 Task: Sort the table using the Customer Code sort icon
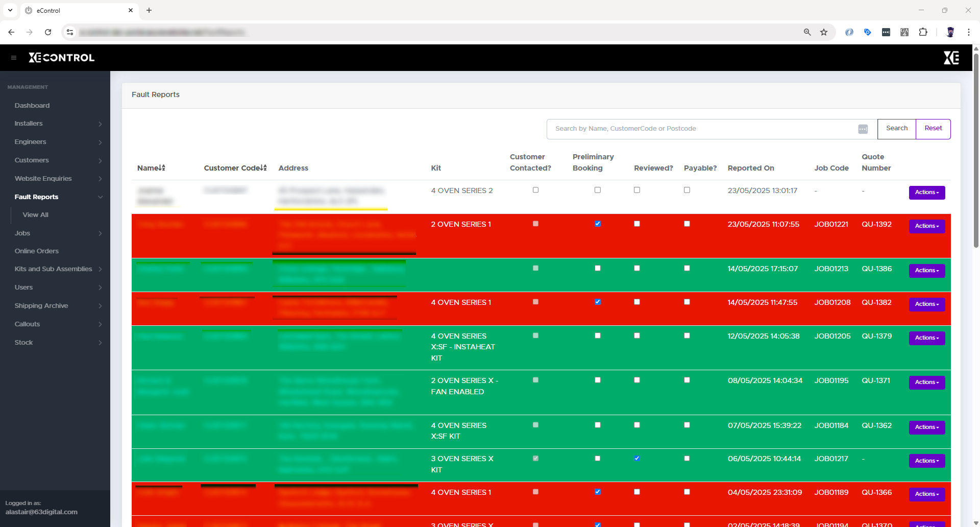click(264, 168)
